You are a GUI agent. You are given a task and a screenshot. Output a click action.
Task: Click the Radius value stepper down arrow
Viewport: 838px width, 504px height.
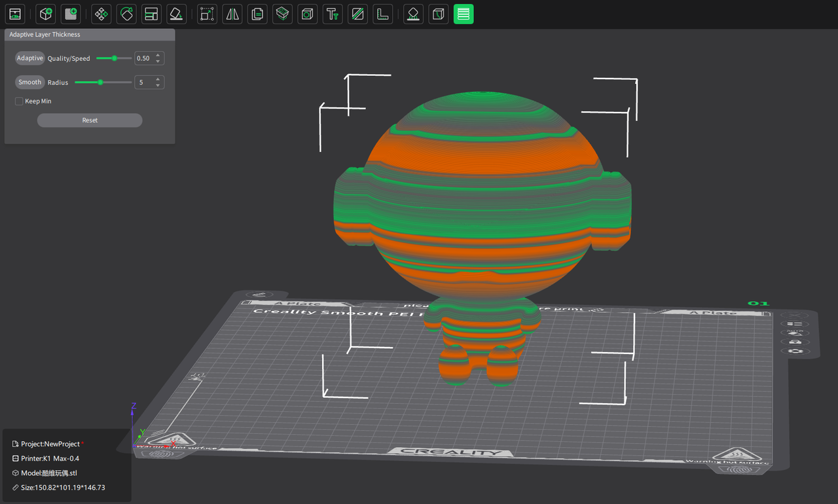[x=157, y=85]
